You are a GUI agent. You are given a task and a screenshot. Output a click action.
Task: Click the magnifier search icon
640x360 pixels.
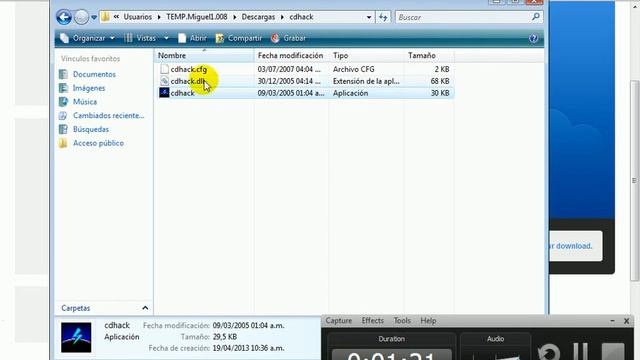coord(536,17)
